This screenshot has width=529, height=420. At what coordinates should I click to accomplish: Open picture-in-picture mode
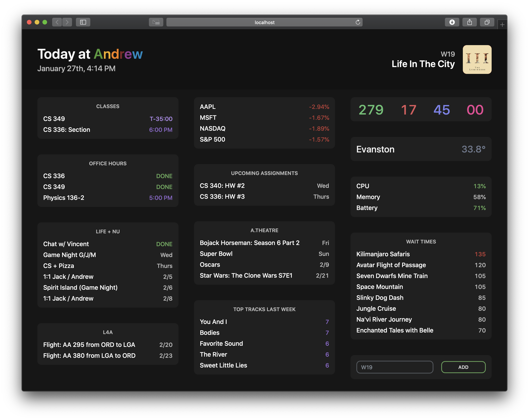(x=156, y=22)
